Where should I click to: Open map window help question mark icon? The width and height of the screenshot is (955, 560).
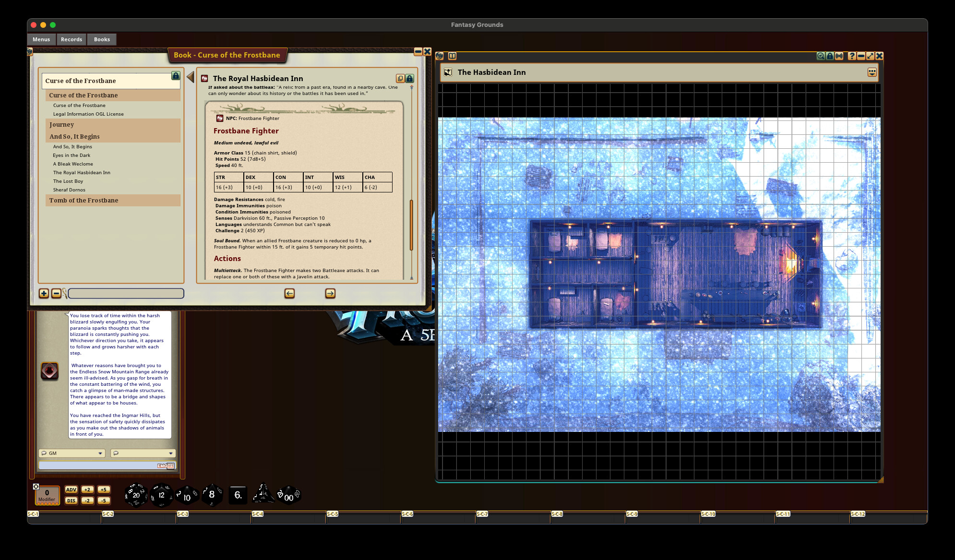(851, 56)
